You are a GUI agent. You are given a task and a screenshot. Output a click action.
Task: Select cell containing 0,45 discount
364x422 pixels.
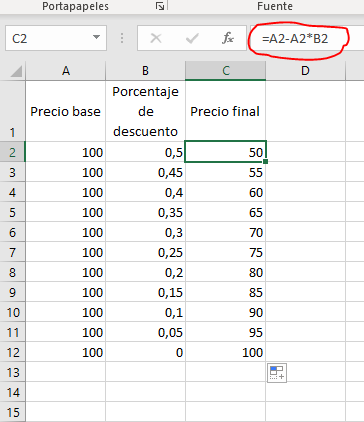pos(145,172)
